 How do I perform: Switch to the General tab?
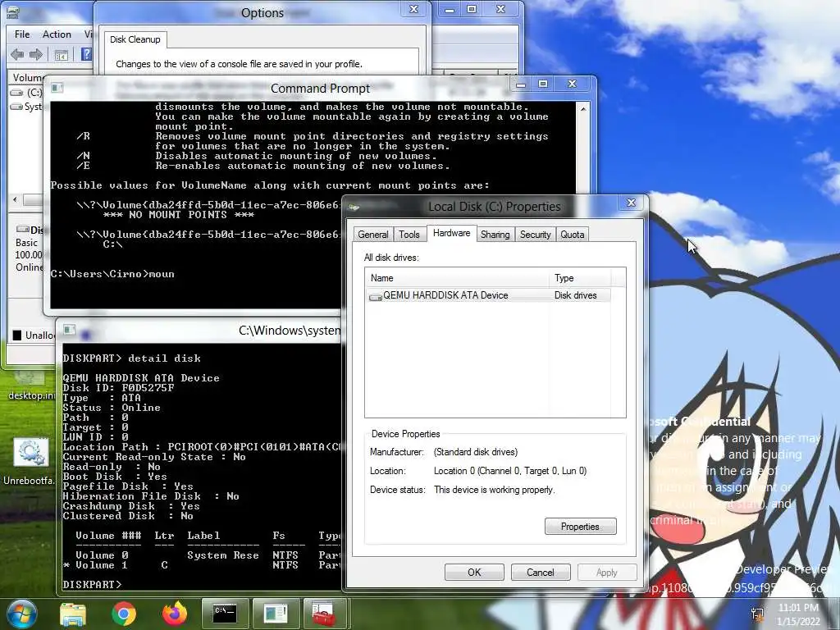[x=373, y=235]
